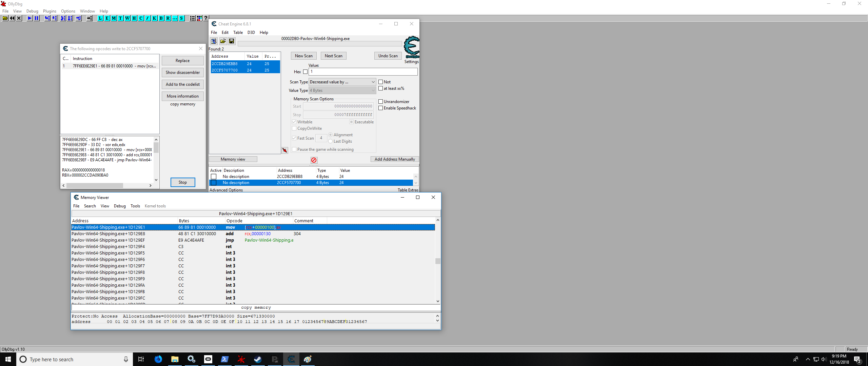This screenshot has height=366, width=868.
Task: Click the Replace button
Action: point(183,61)
